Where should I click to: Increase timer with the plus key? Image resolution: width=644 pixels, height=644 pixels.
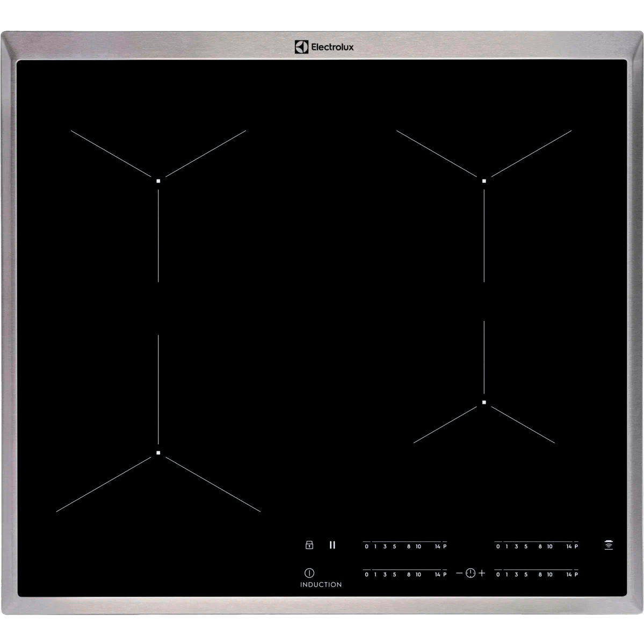click(x=482, y=573)
